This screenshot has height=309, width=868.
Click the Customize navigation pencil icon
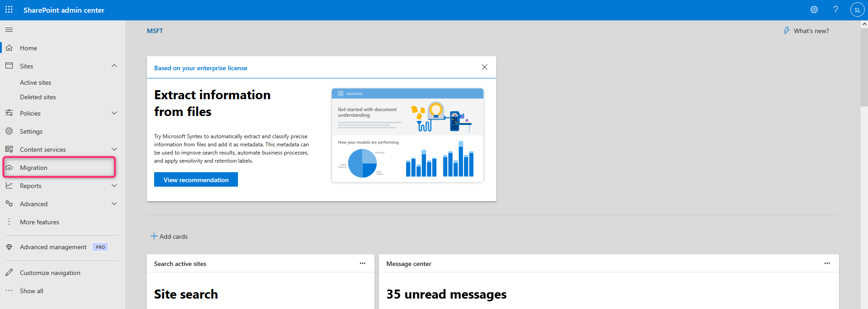(x=9, y=272)
